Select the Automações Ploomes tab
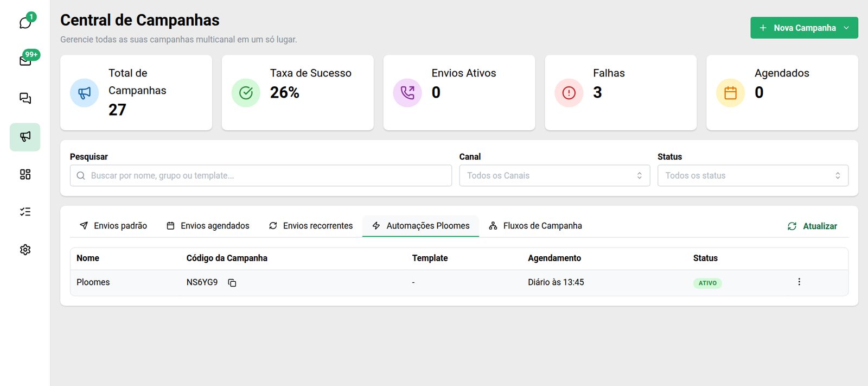 click(420, 226)
